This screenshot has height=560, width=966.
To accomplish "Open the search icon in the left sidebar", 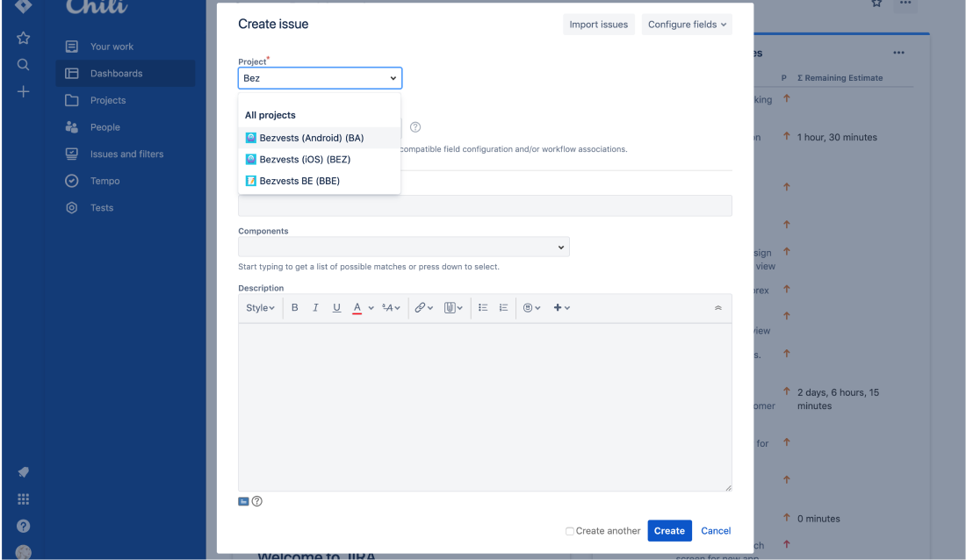I will [x=23, y=64].
